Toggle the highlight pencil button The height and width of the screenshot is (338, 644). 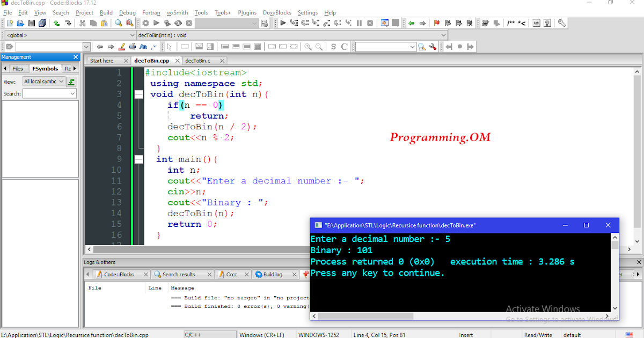[x=121, y=47]
